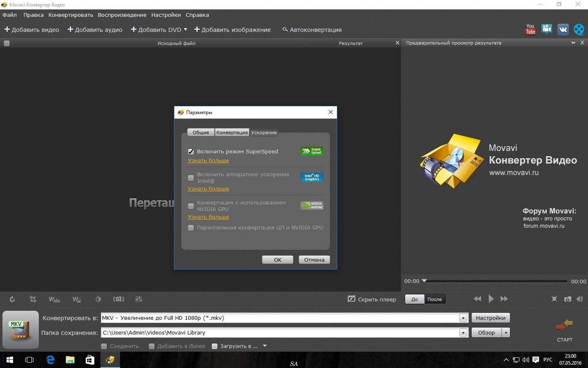Toggle the Соединить checkbox
This screenshot has width=588, height=368.
coord(104,346)
